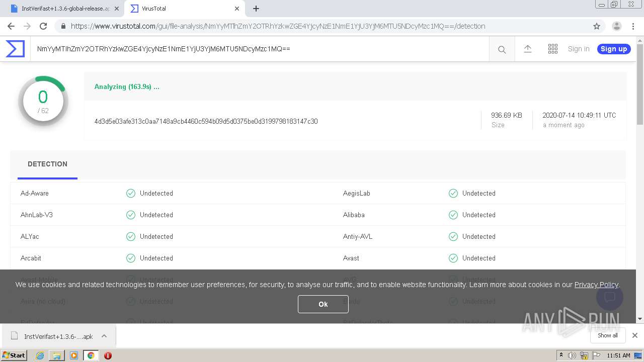
Task: Click the Antiy-AVL engine name
Action: point(358,236)
